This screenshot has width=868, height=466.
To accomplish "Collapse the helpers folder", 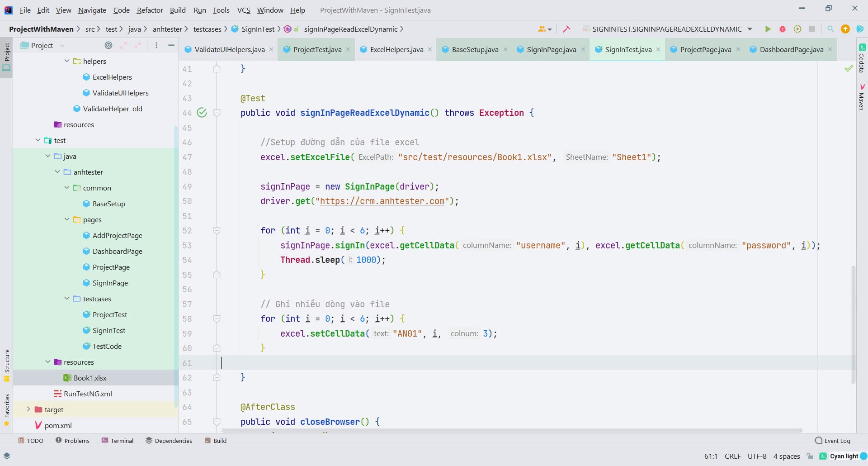I will pyautogui.click(x=67, y=61).
